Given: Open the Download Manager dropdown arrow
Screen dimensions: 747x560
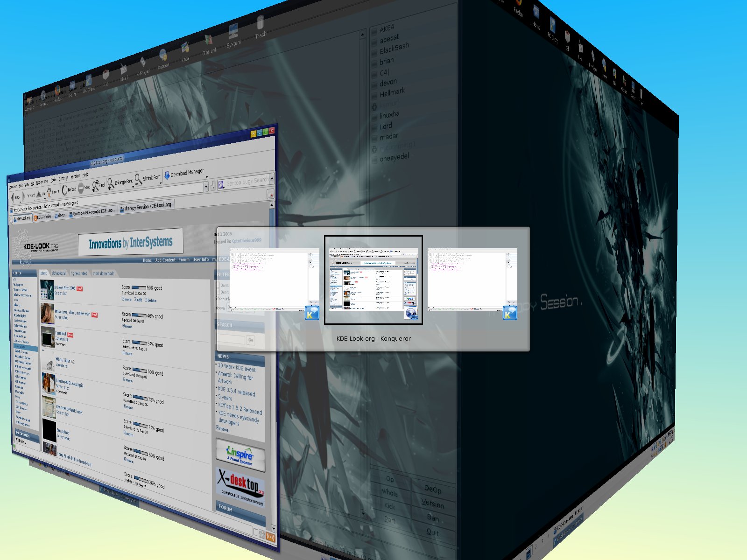Looking at the screenshot, I should (x=207, y=177).
